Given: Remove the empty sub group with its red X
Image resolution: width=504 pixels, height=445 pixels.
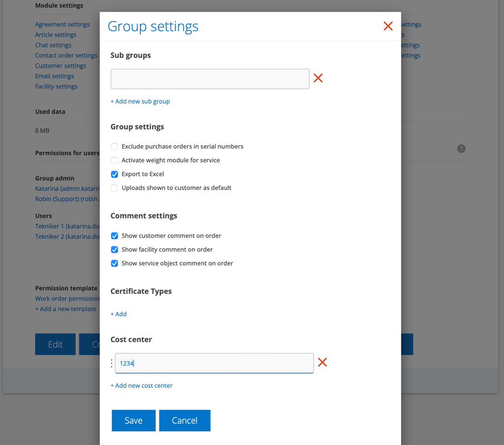Looking at the screenshot, I should [318, 78].
